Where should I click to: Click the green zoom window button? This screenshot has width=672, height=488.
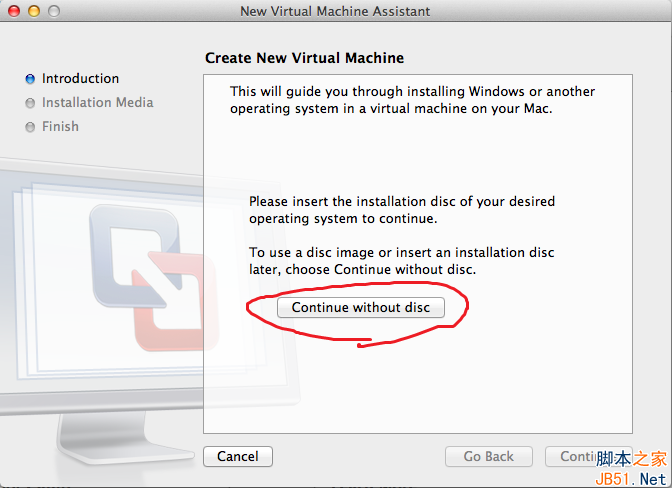(x=54, y=11)
